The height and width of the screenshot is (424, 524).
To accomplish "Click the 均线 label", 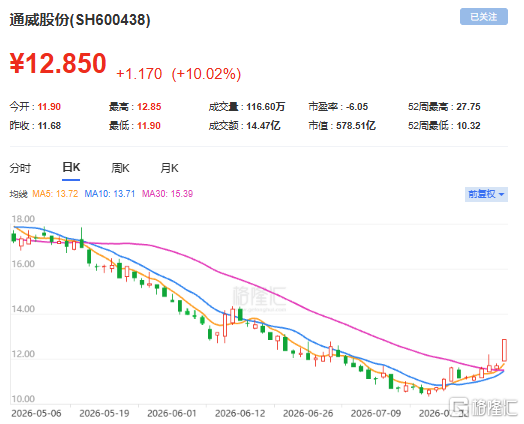I will point(18,194).
